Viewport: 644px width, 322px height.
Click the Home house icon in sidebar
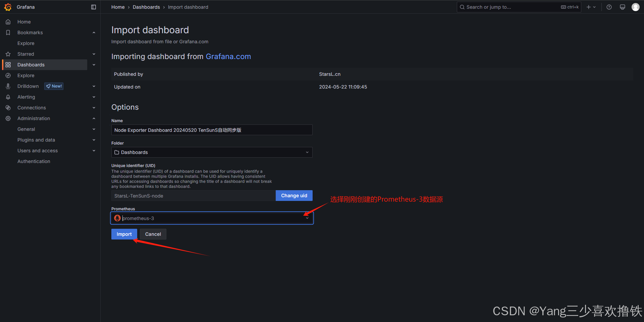click(8, 22)
